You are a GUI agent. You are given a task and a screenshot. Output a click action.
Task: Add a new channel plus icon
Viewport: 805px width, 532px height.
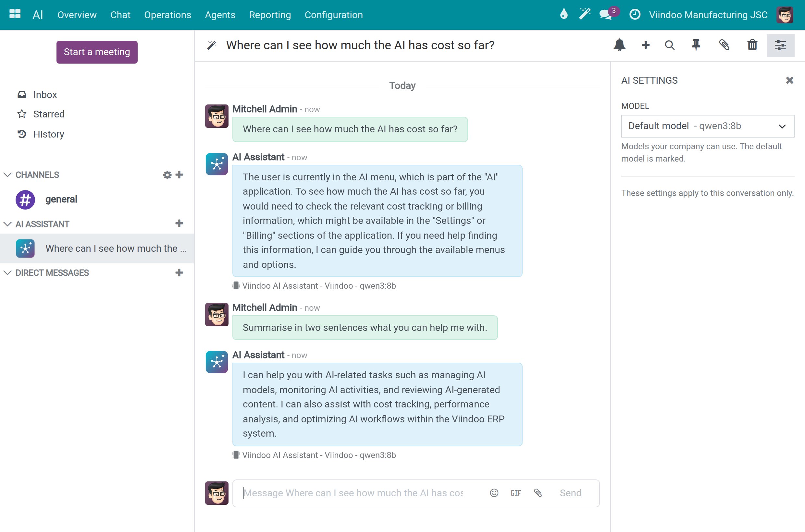pyautogui.click(x=179, y=175)
